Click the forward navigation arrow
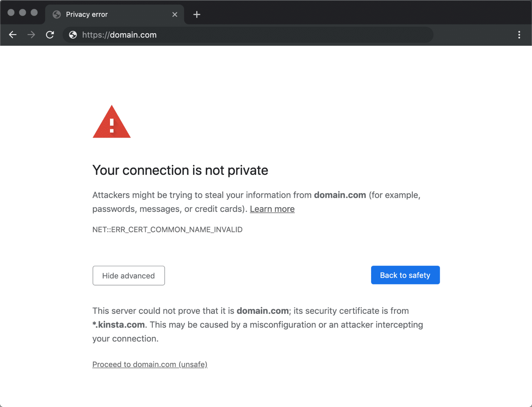Image resolution: width=532 pixels, height=407 pixels. click(x=31, y=35)
